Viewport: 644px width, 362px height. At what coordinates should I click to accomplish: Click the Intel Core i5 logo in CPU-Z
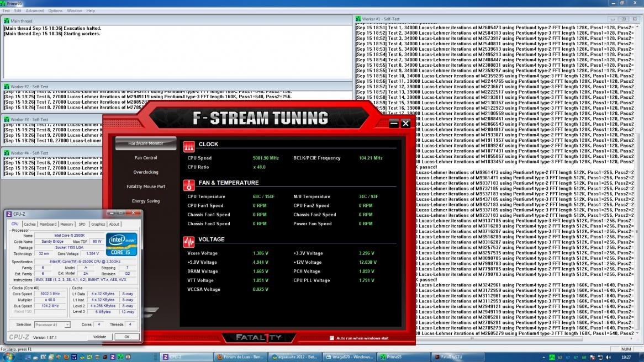click(x=122, y=244)
